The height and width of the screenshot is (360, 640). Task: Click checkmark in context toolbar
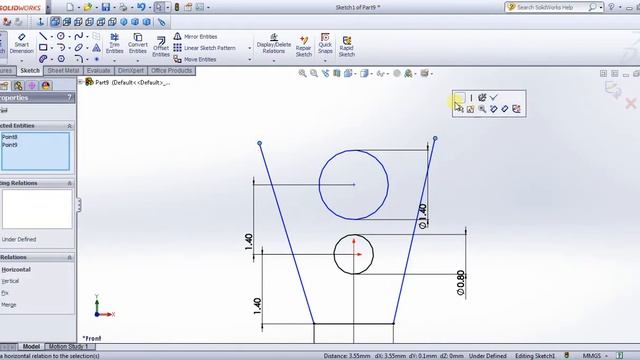coord(494,98)
